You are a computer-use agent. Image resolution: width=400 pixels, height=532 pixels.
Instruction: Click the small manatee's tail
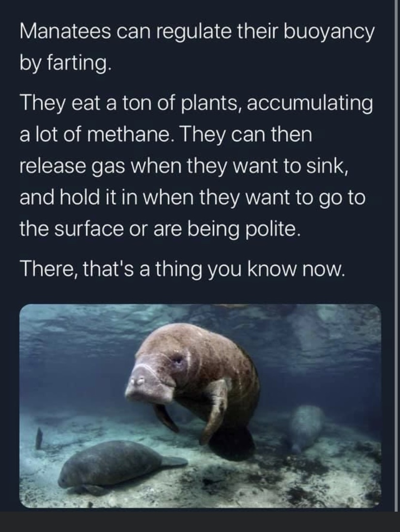(x=173, y=462)
